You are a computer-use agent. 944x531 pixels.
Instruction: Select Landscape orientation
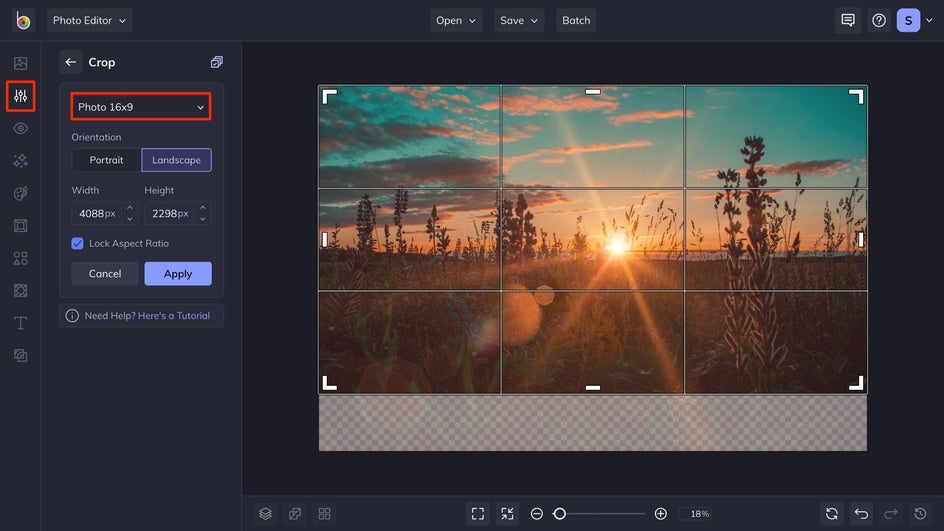click(x=176, y=160)
